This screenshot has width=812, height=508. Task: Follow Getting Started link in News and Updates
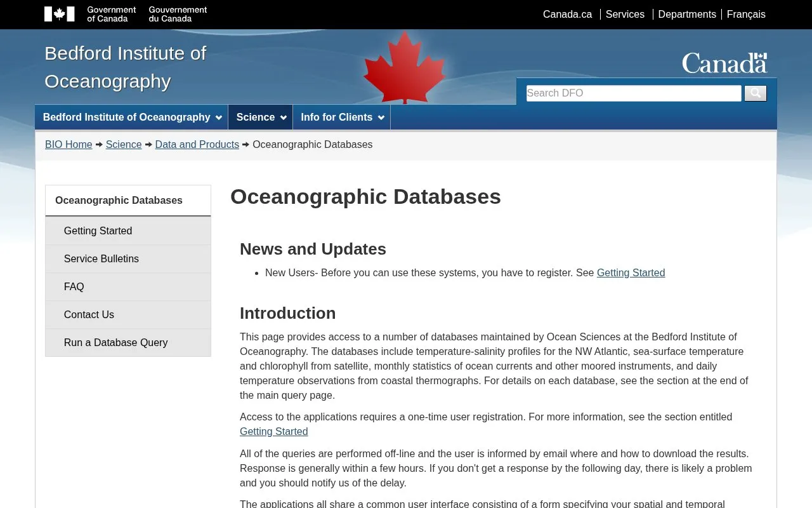631,273
